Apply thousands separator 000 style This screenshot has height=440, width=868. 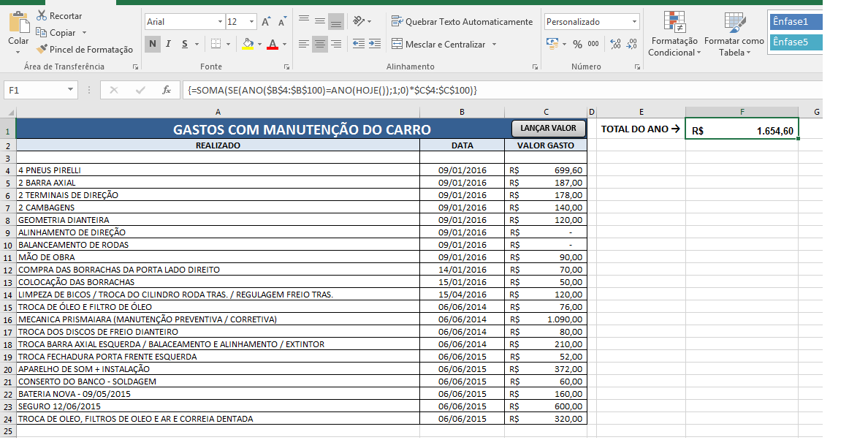click(x=593, y=44)
